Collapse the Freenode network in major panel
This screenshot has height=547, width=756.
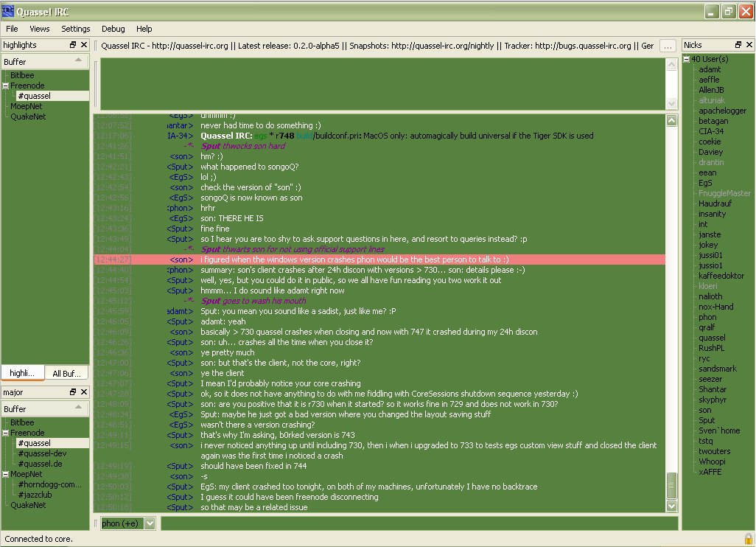pyautogui.click(x=6, y=433)
